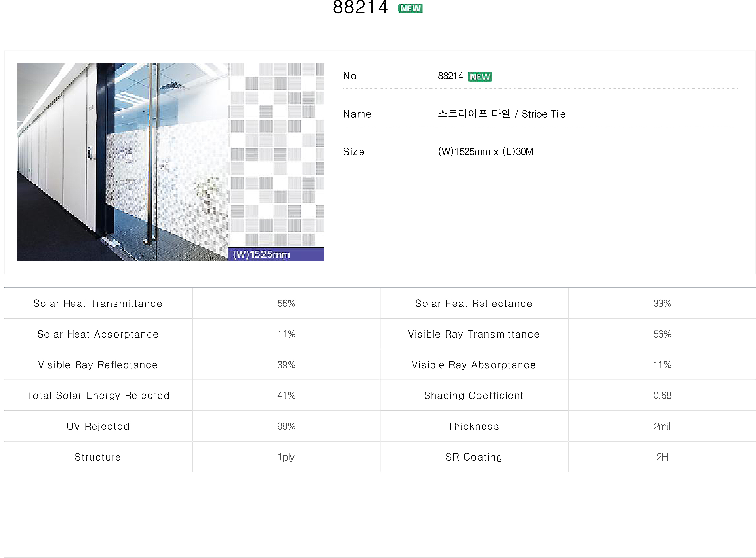Click the SR Coating label

(474, 457)
